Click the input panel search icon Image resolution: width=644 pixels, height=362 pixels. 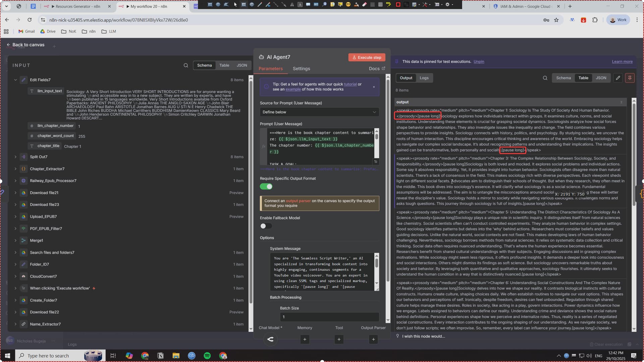186,65
